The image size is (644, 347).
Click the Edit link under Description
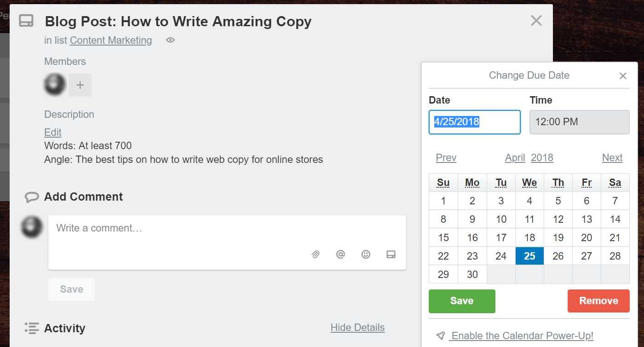[x=53, y=133]
